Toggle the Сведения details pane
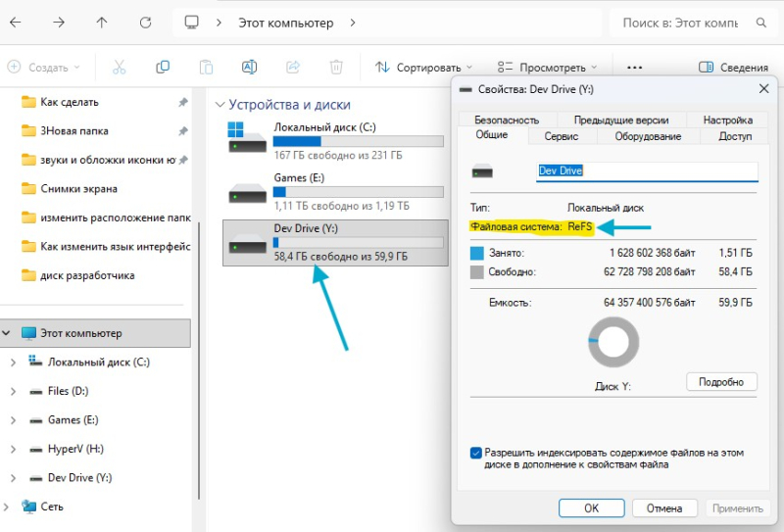 point(733,67)
